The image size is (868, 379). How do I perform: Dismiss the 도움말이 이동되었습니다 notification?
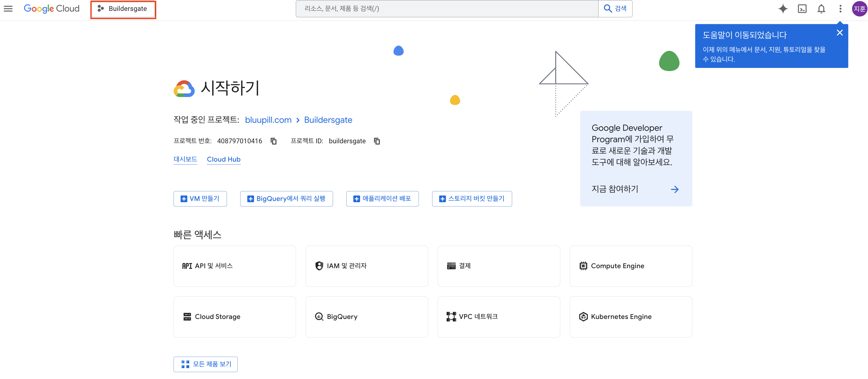pos(840,32)
